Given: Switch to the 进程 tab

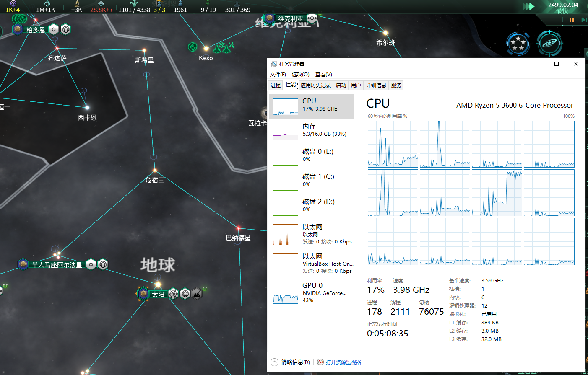Looking at the screenshot, I should tap(276, 85).
